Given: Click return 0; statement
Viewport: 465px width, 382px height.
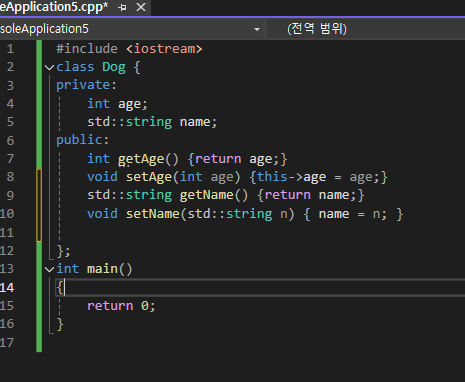Looking at the screenshot, I should [121, 306].
